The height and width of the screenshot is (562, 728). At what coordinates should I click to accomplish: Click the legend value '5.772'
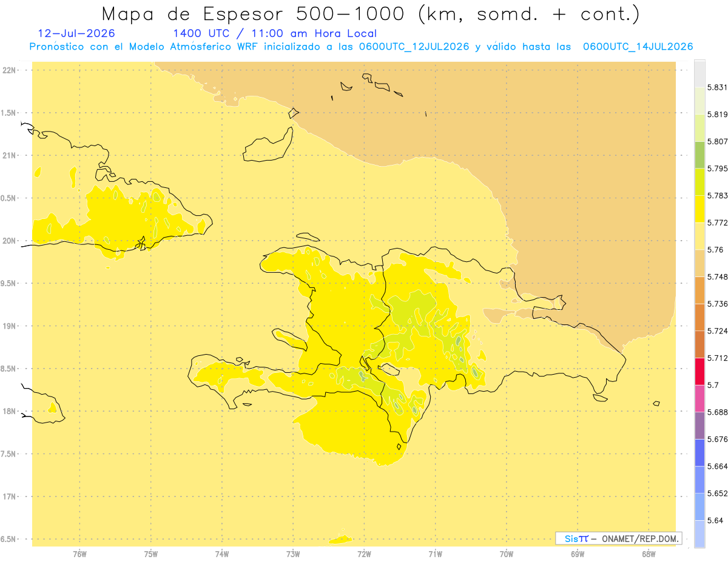tap(718, 222)
